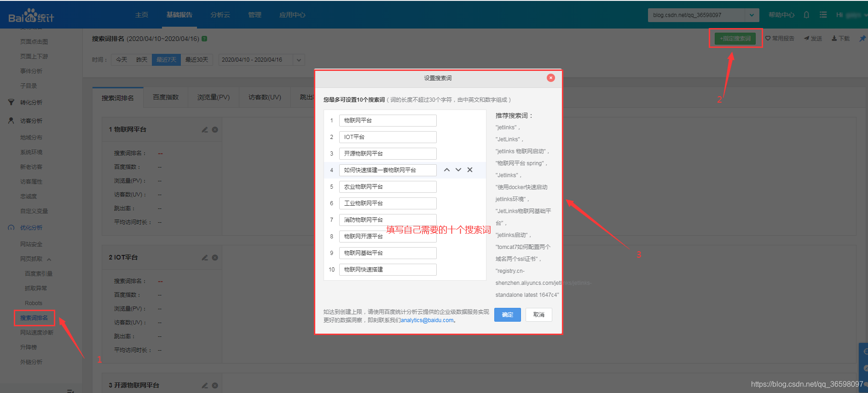Delete search term row 4 with X icon
The image size is (868, 393).
click(x=470, y=170)
